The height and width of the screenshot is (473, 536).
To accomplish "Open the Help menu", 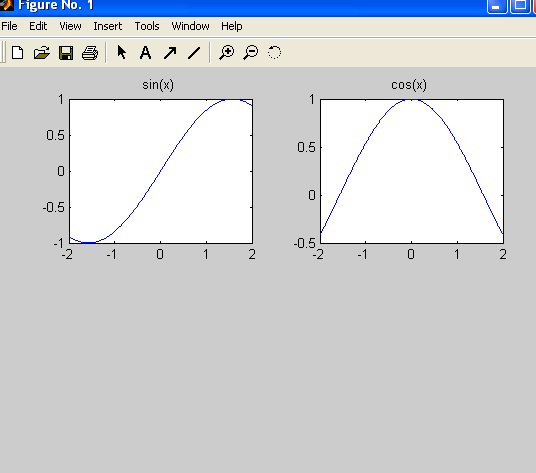I will coord(232,26).
